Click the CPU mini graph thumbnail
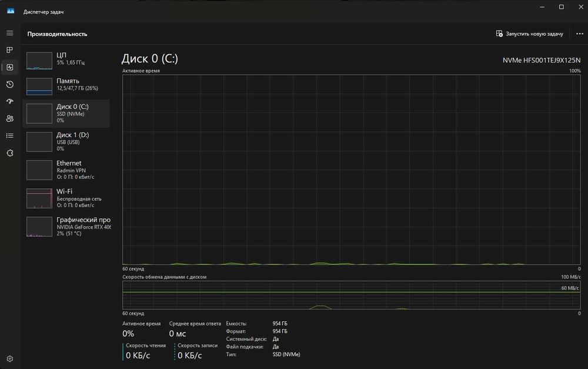This screenshot has width=588, height=369. [x=39, y=61]
